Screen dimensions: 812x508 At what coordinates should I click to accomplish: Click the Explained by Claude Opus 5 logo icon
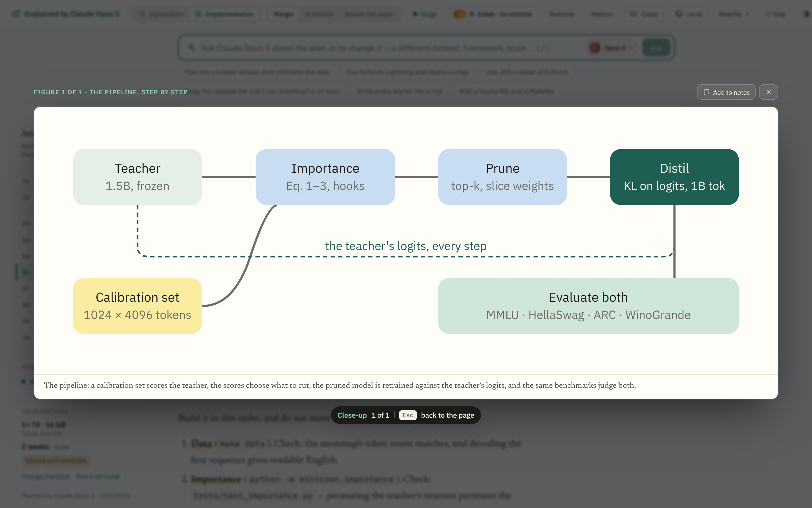16,14
